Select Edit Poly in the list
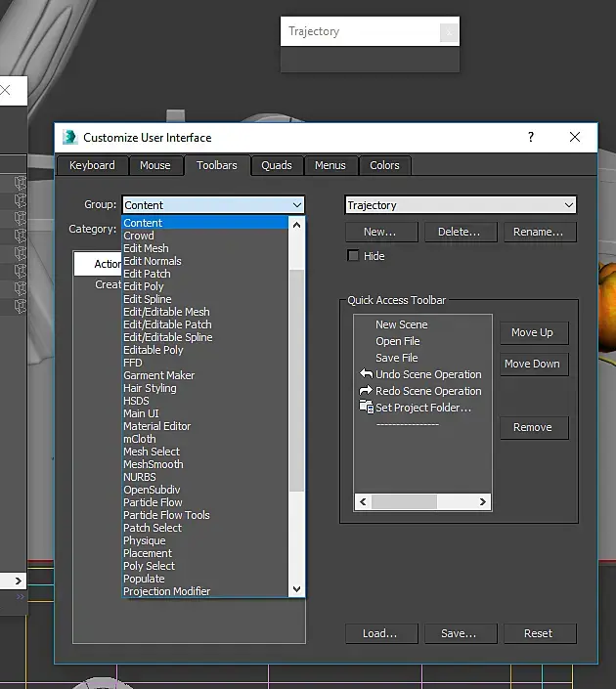Screen dimensions: 616x689 click(205, 286)
